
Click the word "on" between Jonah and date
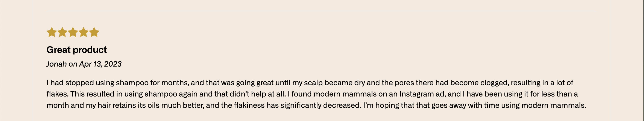[x=73, y=64]
